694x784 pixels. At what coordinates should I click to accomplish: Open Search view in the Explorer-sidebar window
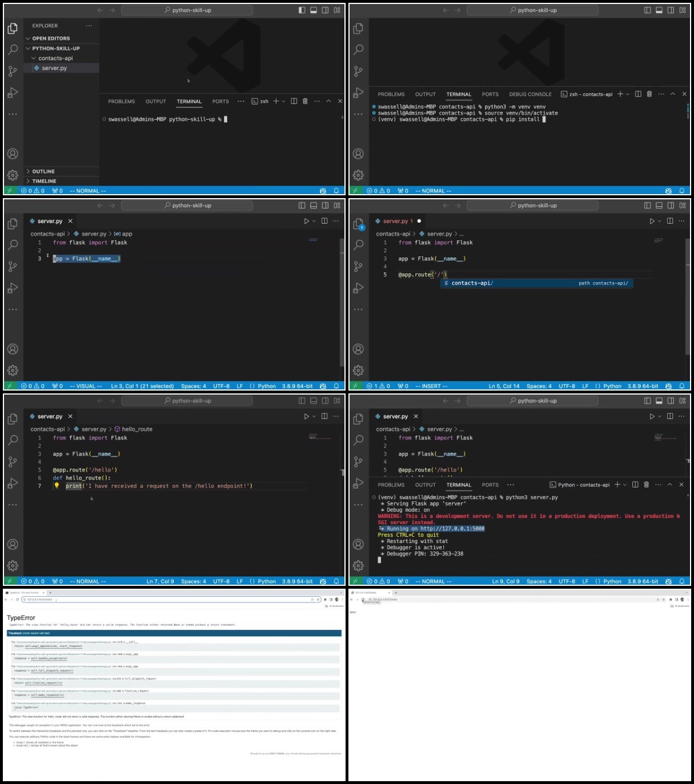pyautogui.click(x=13, y=50)
